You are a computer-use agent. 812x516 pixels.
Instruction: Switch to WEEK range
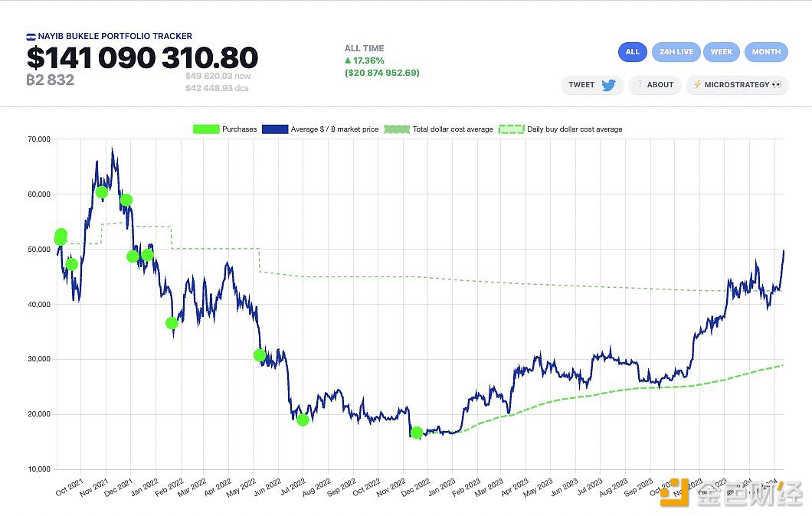[721, 52]
